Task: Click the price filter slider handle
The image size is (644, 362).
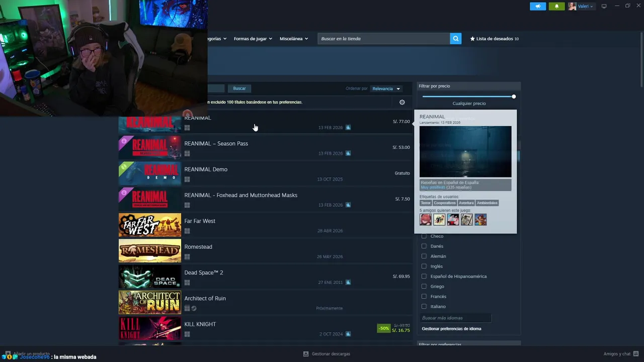Action: point(514,97)
